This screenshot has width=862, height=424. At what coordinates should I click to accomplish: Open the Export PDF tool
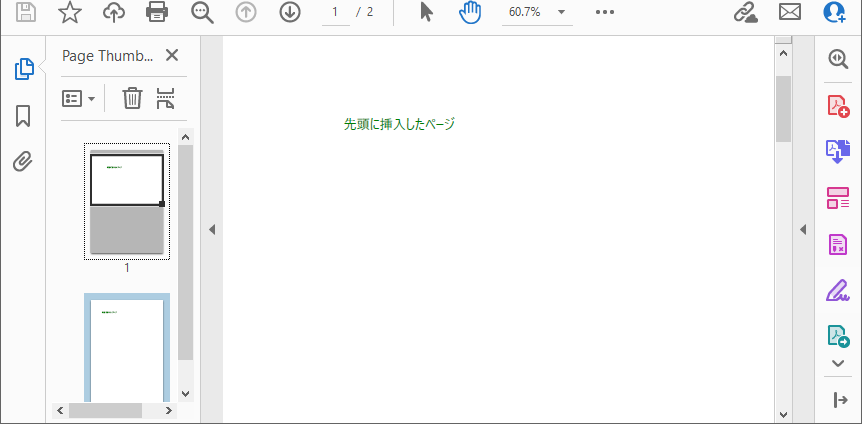(x=838, y=152)
